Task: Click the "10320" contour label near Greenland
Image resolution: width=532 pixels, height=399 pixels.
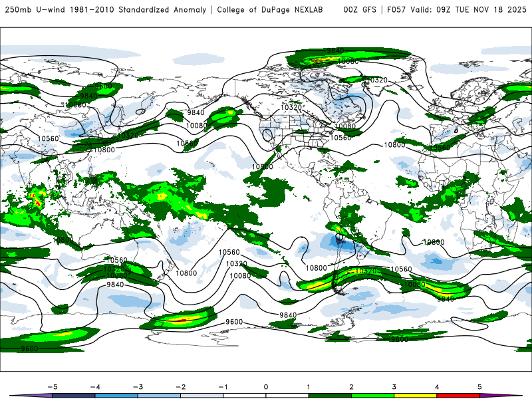Action: (377, 80)
